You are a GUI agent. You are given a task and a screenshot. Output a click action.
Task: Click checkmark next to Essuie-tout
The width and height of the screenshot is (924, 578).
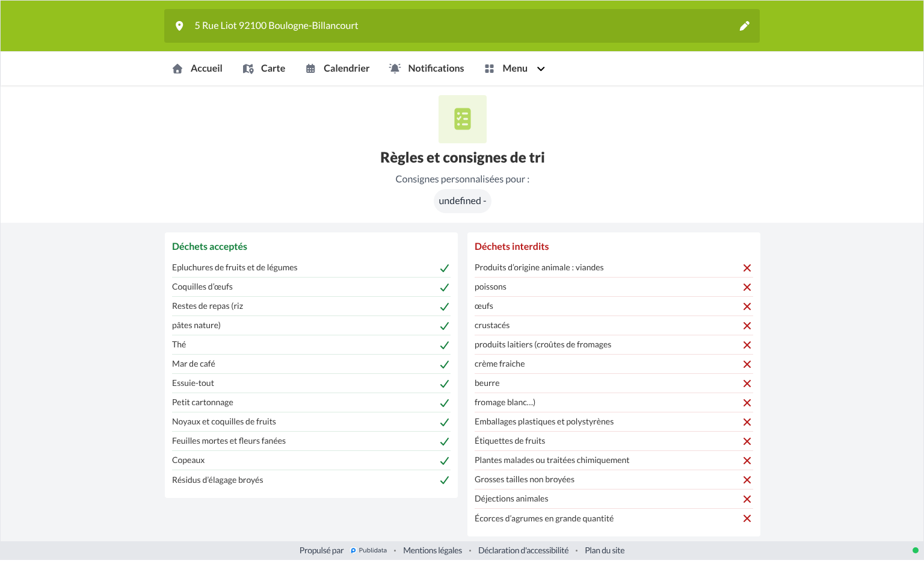pos(445,384)
